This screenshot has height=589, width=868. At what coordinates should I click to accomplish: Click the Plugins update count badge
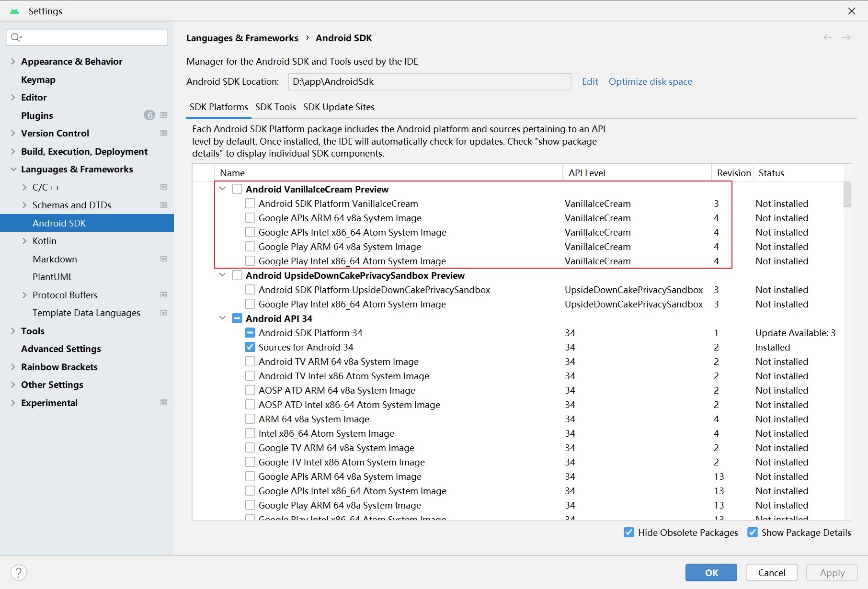[x=149, y=115]
